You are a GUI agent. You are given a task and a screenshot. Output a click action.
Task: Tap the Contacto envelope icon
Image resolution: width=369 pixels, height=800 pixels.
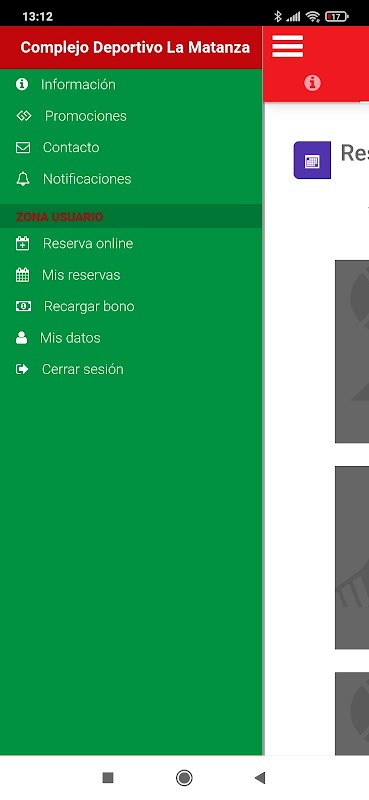(x=23, y=147)
